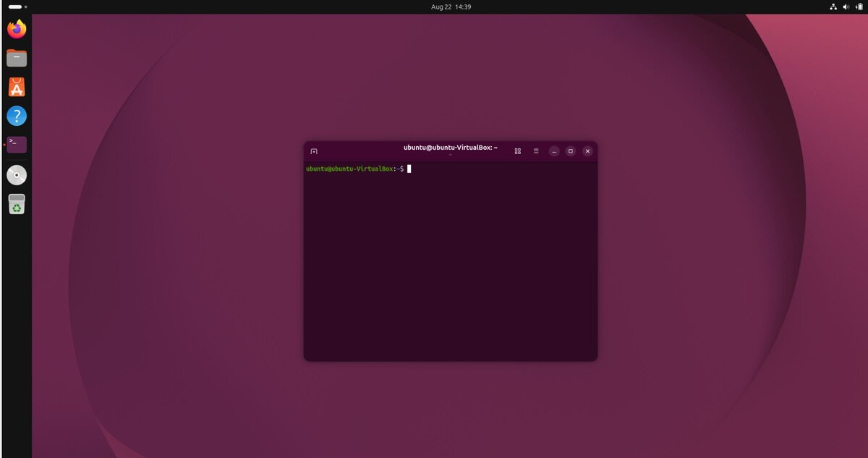Click the volume speaker icon
This screenshot has height=458, width=868.
pos(846,7)
